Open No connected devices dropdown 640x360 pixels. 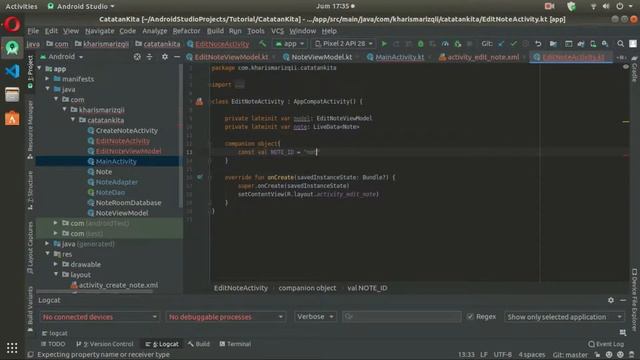pyautogui.click(x=100, y=317)
